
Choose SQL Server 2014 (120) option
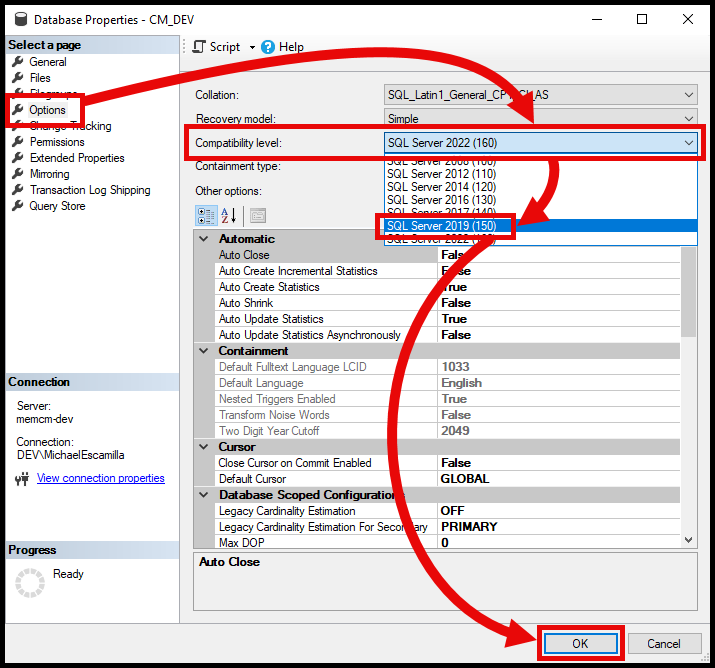click(x=441, y=186)
